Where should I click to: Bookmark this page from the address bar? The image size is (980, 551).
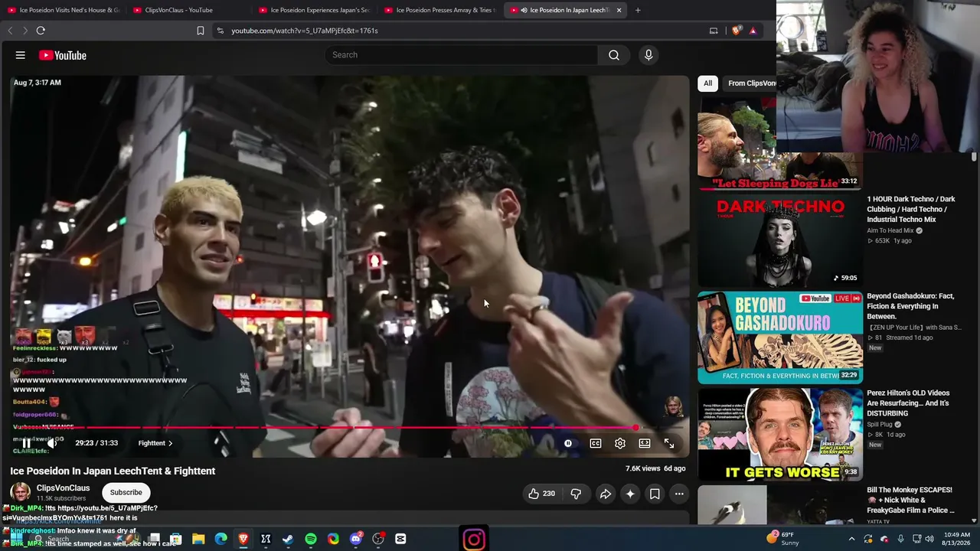pos(201,31)
